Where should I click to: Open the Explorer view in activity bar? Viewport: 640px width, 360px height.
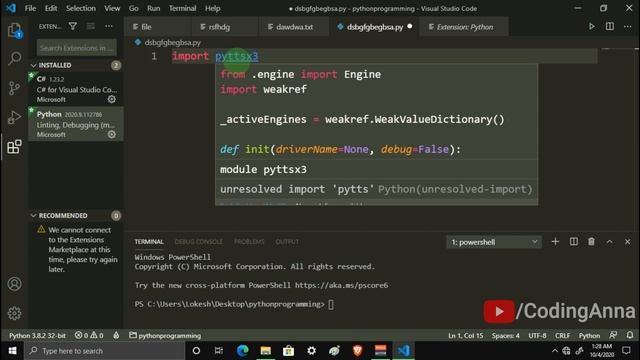14,30
